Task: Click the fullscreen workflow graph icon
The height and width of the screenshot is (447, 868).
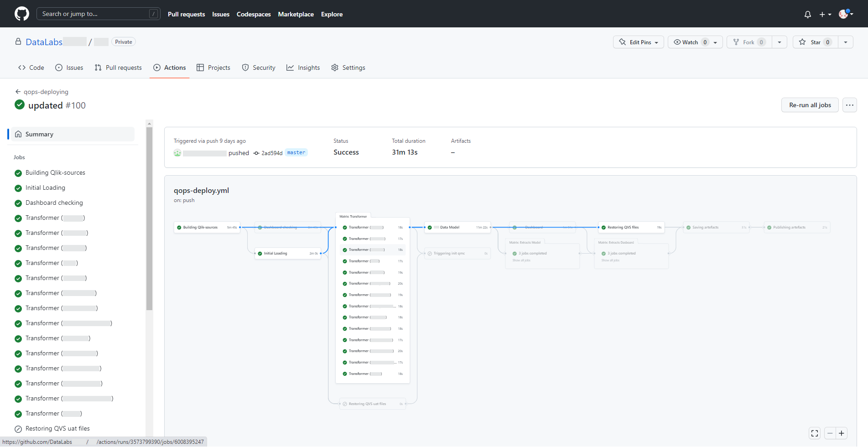Action: click(815, 433)
